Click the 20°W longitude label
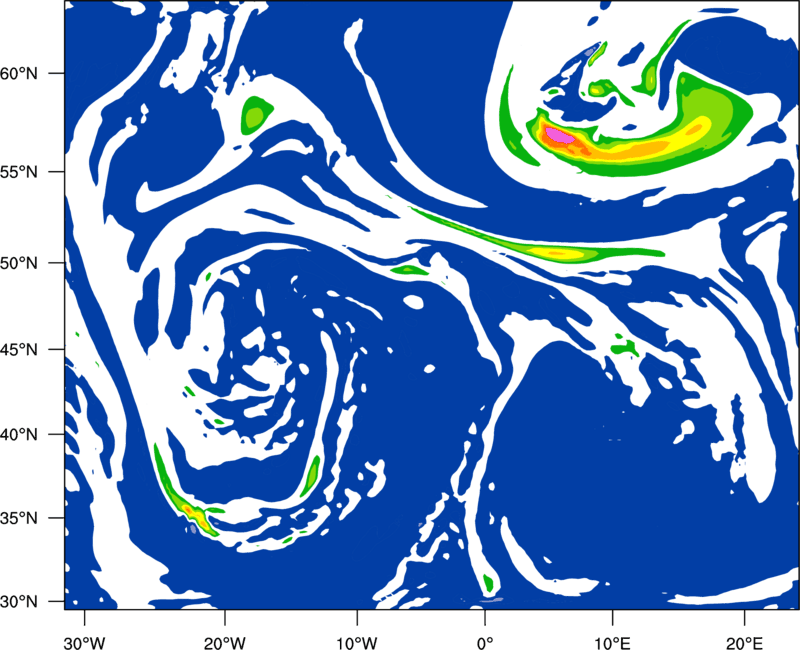Viewport: 800px width, 650px height. click(225, 643)
